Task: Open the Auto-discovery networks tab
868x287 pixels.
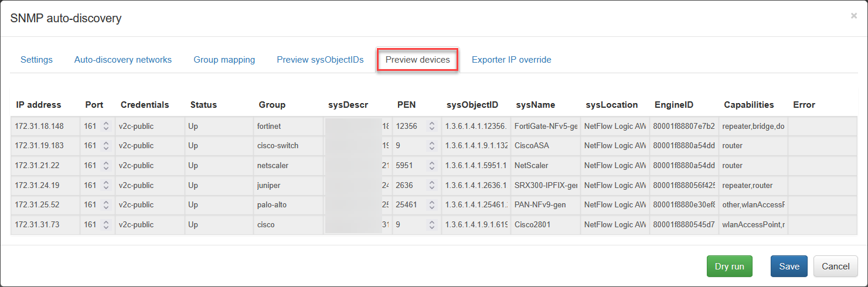Action: coord(123,60)
